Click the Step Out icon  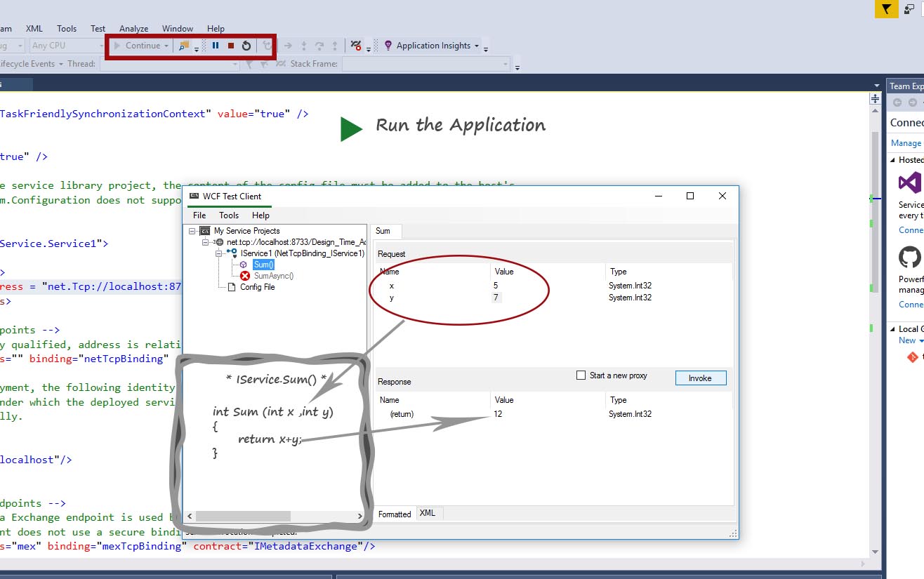click(x=335, y=46)
